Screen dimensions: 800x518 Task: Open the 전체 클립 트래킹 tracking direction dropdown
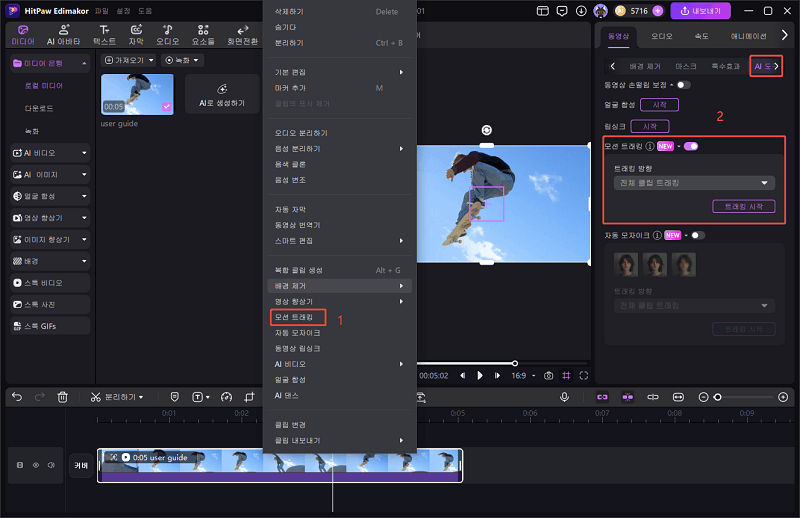(694, 183)
